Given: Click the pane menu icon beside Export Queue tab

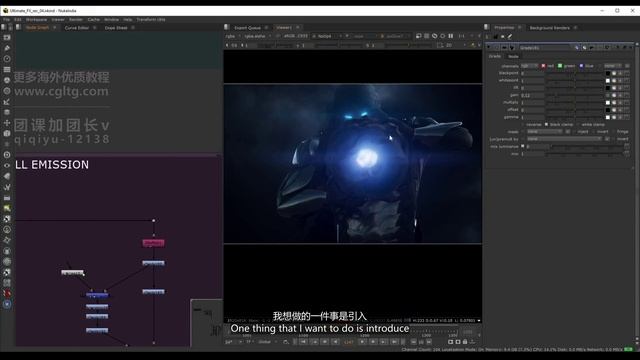Looking at the screenshot, I should [227, 27].
